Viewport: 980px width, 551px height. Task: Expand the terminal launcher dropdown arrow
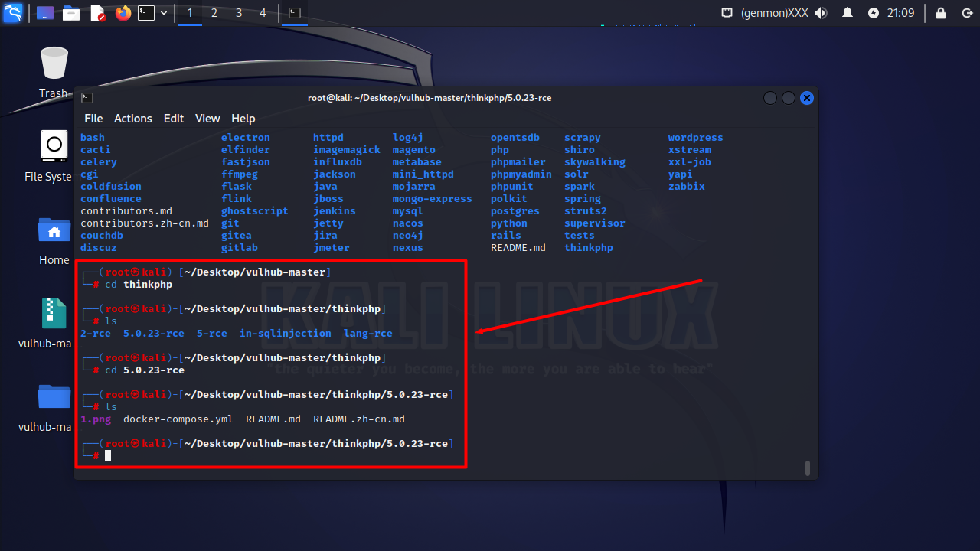click(164, 13)
